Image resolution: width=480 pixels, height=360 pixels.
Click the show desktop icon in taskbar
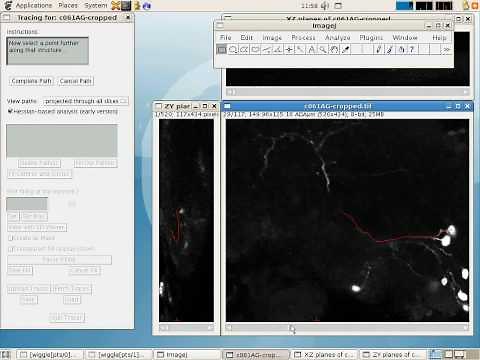click(x=6, y=354)
